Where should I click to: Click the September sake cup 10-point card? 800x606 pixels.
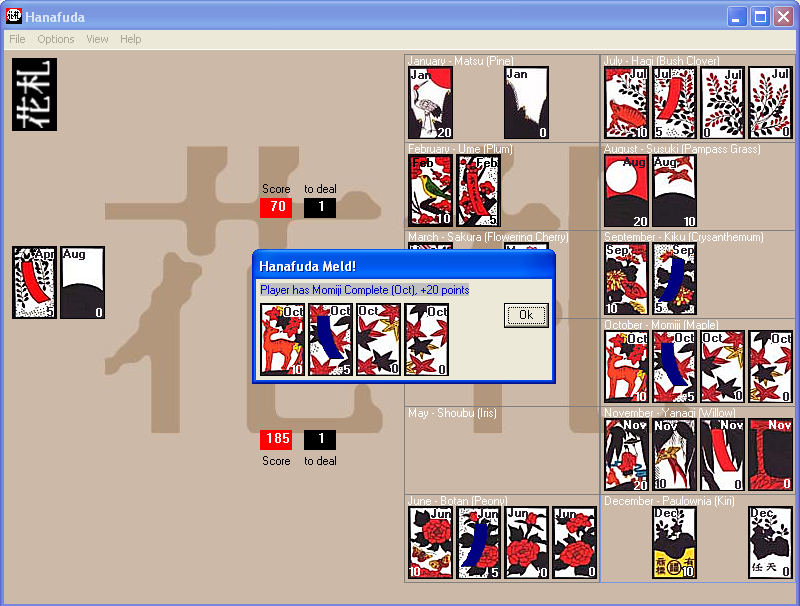[x=626, y=279]
